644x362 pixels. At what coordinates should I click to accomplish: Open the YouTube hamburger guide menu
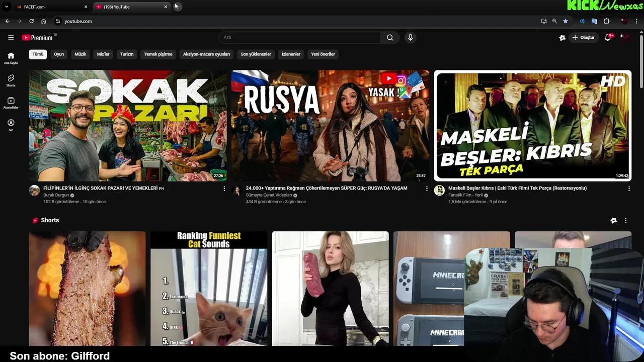[x=11, y=37]
